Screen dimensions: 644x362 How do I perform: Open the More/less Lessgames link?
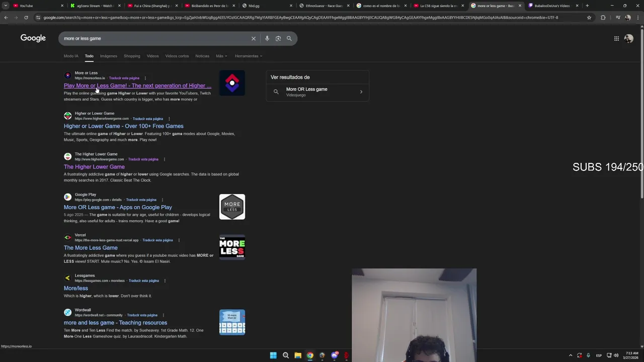(x=76, y=288)
